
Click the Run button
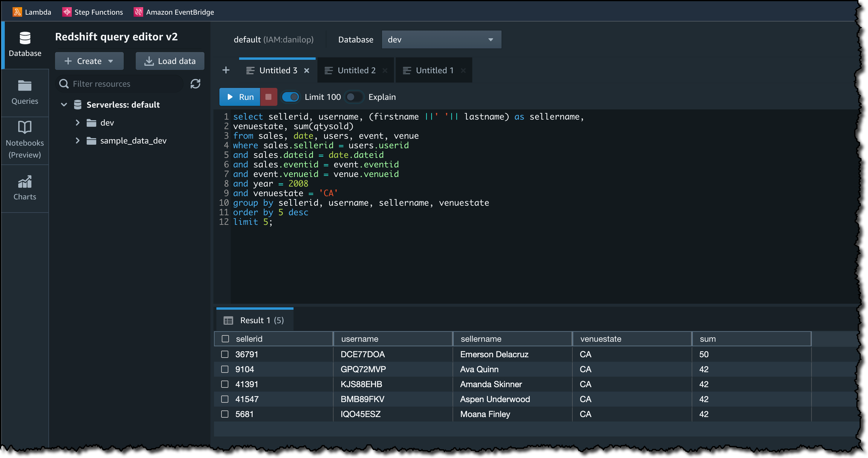(x=240, y=97)
